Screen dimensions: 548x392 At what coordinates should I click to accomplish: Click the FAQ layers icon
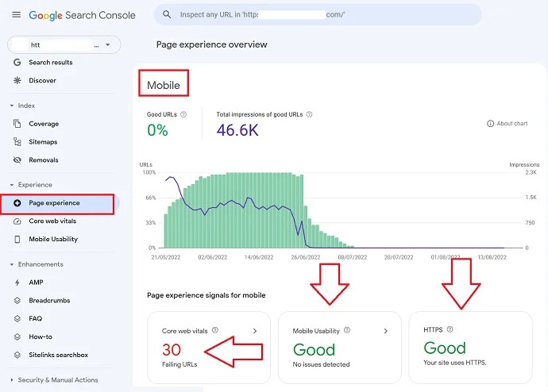point(17,319)
